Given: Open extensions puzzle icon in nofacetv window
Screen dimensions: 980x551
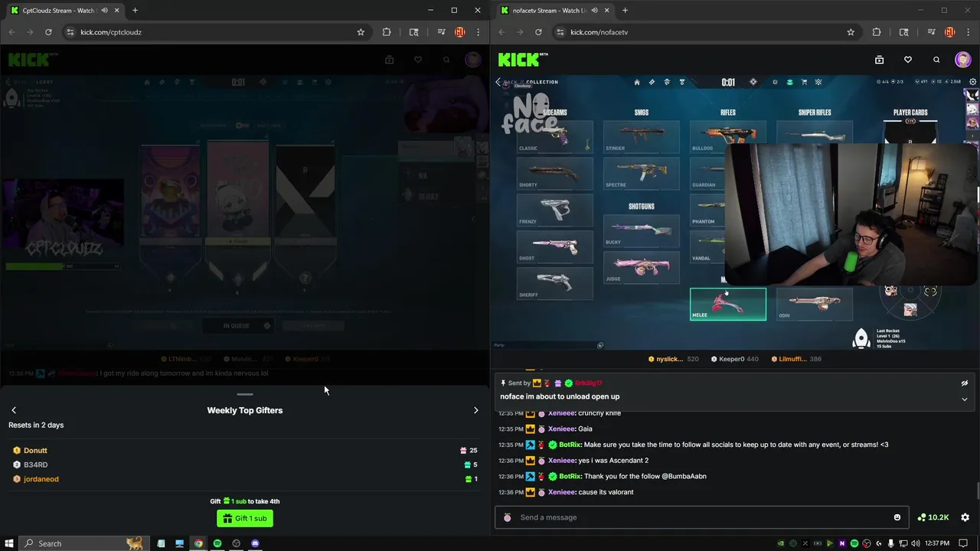Looking at the screenshot, I should click(x=877, y=32).
